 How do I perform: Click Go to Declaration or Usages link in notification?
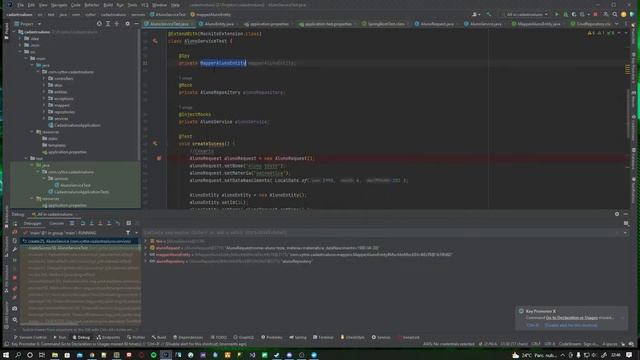(x=571, y=318)
